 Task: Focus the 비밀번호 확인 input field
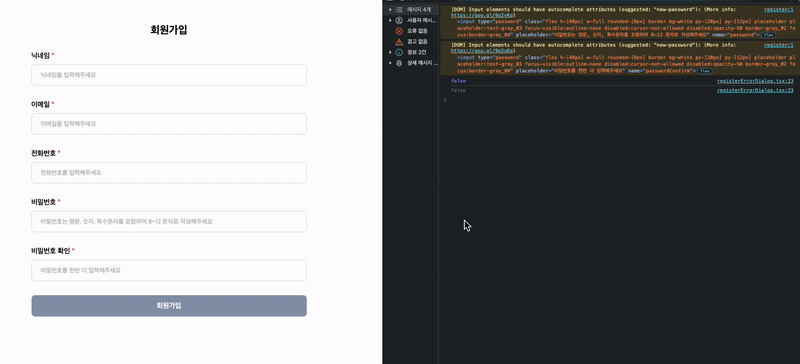pyautogui.click(x=169, y=271)
